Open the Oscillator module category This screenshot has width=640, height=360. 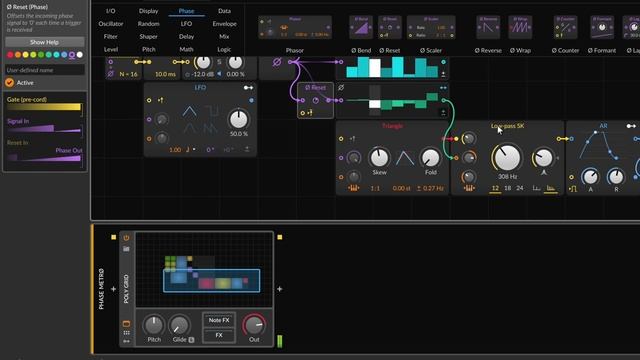(111, 24)
